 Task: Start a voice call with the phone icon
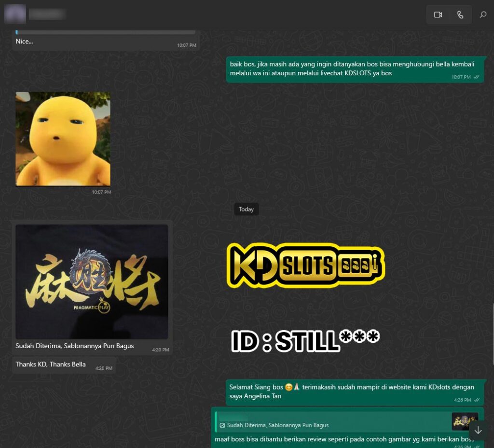point(460,15)
